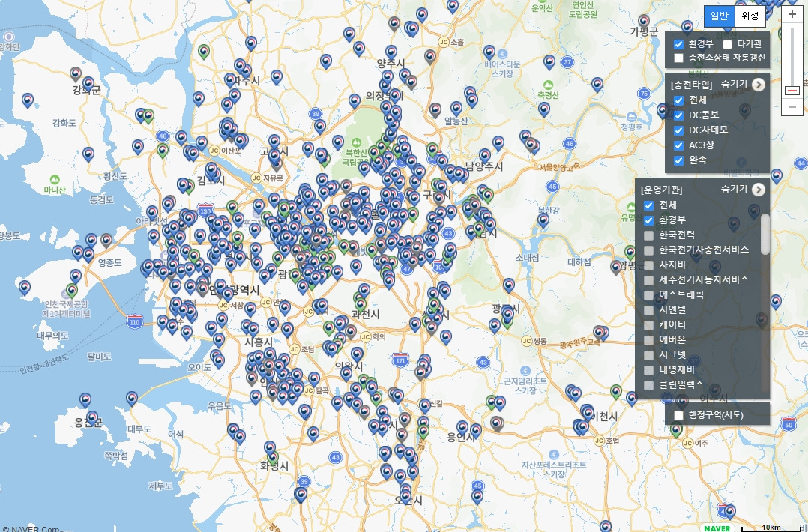
Task: Check the 제주전기자동차서비스 operator box
Action: coord(649,280)
